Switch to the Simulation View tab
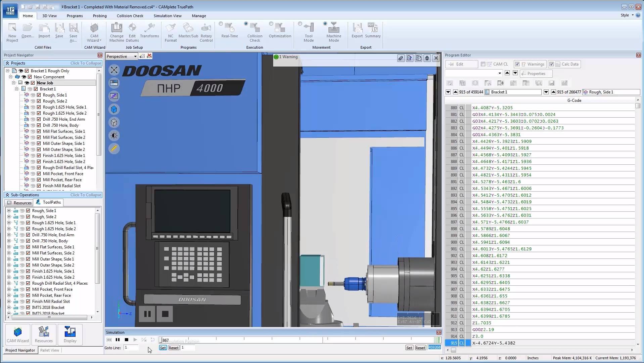The width and height of the screenshot is (644, 363). tap(168, 16)
